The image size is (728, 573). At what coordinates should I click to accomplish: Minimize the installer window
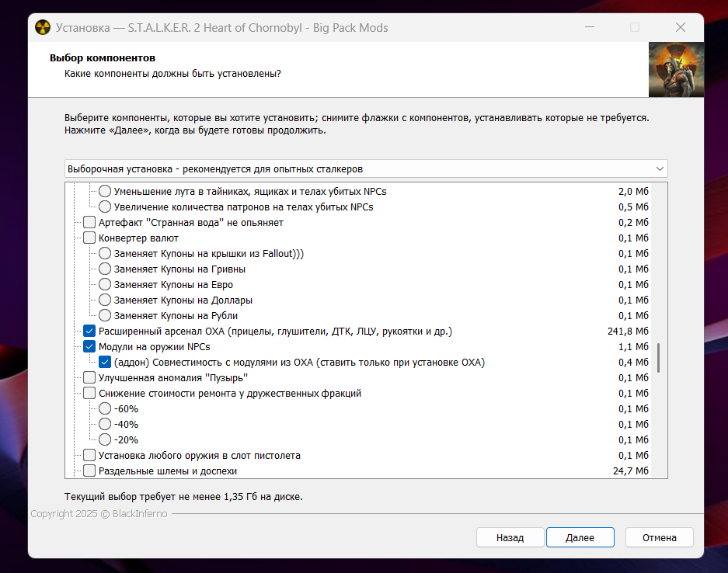(x=590, y=27)
